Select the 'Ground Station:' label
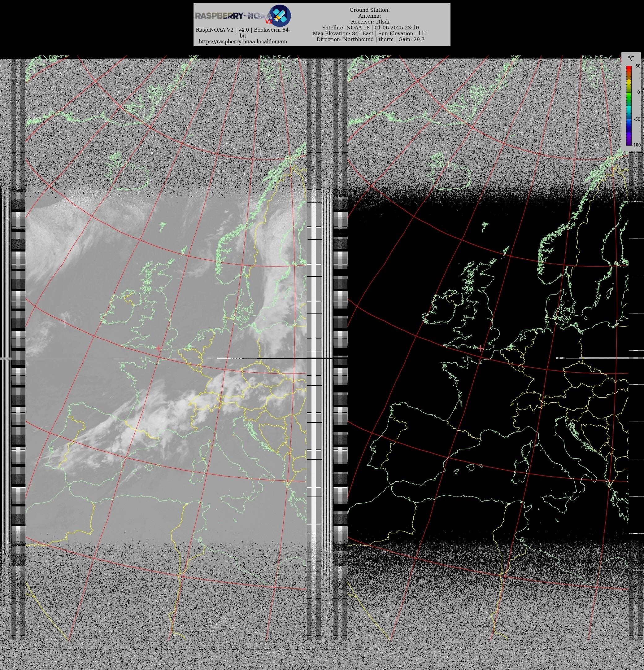The width and height of the screenshot is (644, 670). [x=370, y=10]
